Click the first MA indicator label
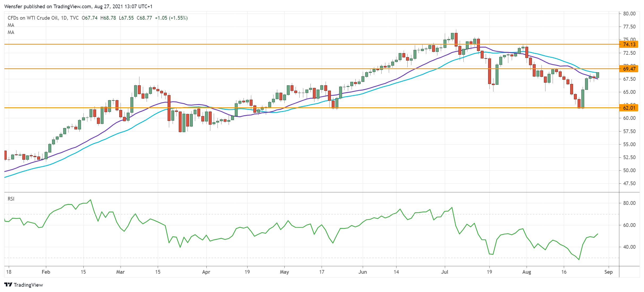This screenshot has width=644, height=292. [x=11, y=25]
